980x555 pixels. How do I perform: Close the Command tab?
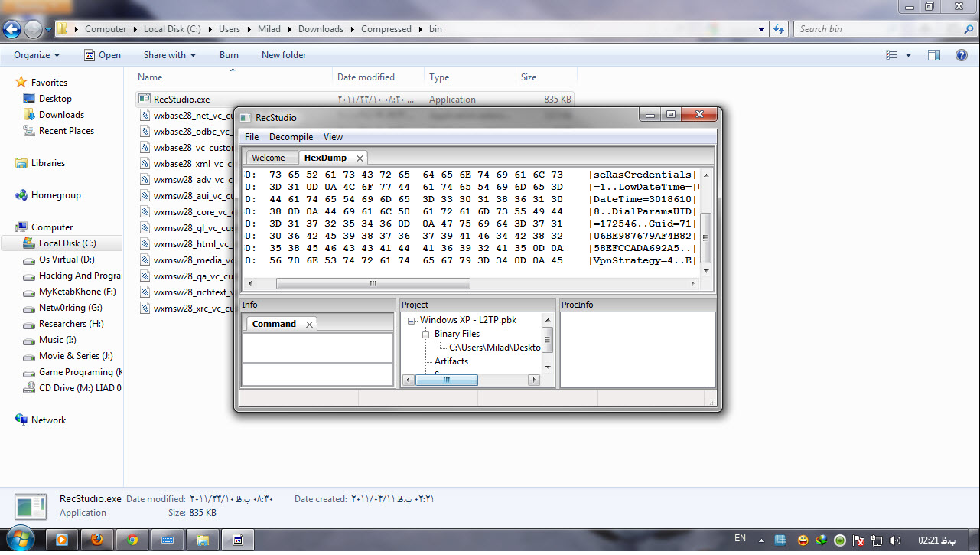click(x=310, y=325)
